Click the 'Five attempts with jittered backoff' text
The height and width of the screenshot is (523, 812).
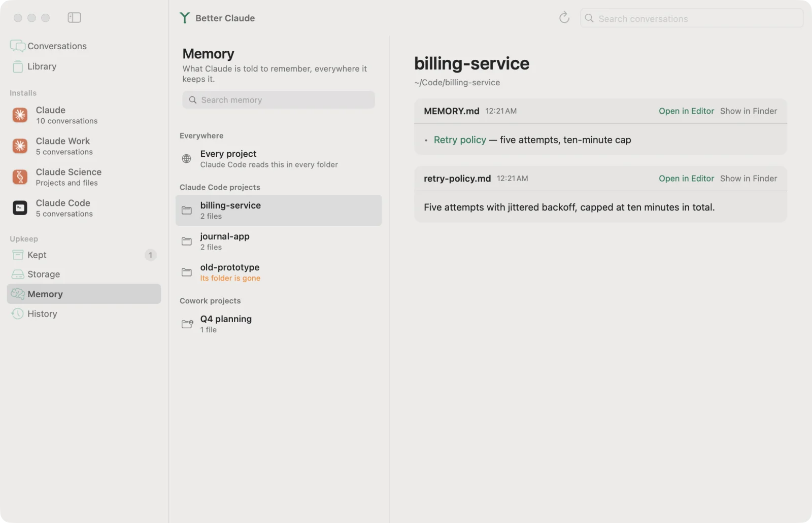pyautogui.click(x=569, y=207)
